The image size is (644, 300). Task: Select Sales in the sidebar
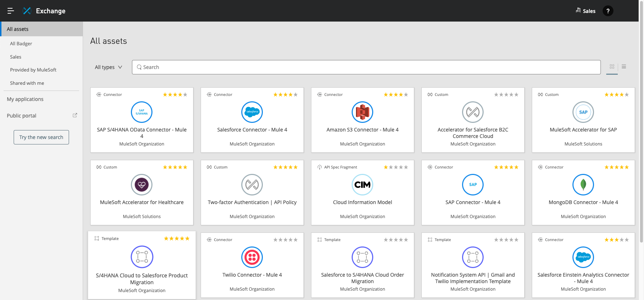[x=15, y=57]
